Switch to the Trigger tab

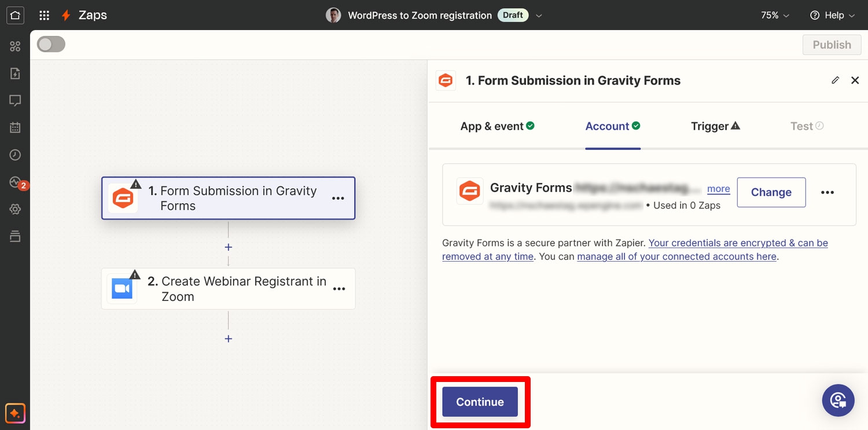pyautogui.click(x=715, y=126)
